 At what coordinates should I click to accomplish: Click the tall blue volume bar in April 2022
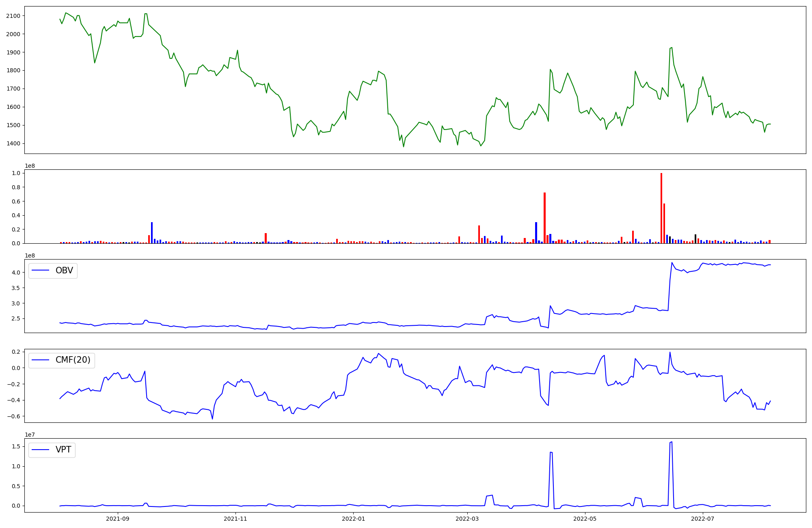[536, 233]
